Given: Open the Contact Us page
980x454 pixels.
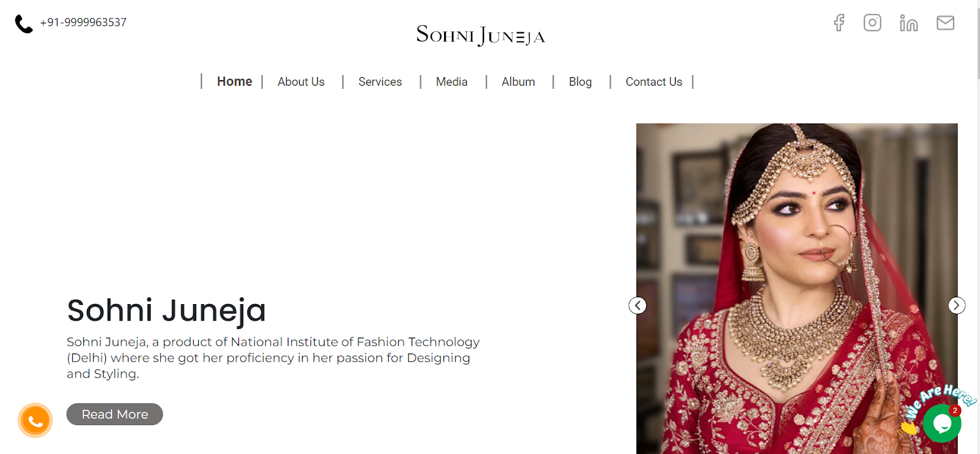Looking at the screenshot, I should (654, 81).
